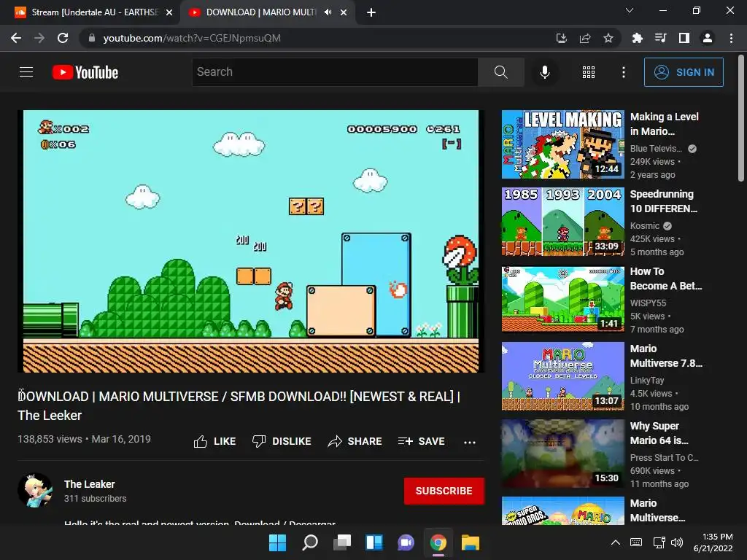
Task: Show hidden system tray icons
Action: pyautogui.click(x=616, y=542)
